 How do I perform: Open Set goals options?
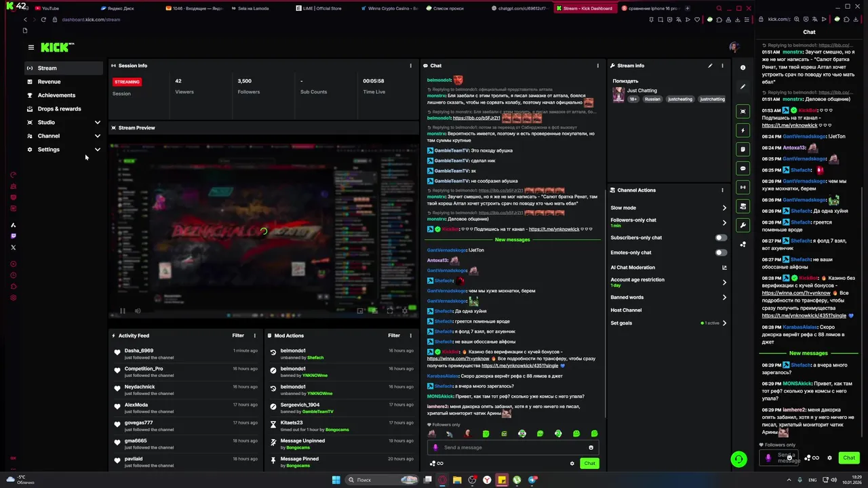(668, 323)
